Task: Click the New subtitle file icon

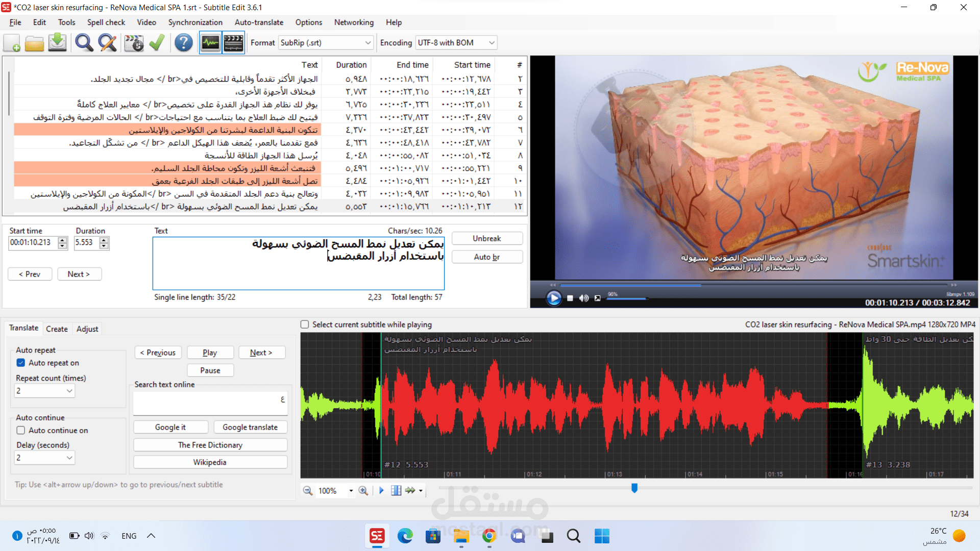Action: tap(12, 43)
